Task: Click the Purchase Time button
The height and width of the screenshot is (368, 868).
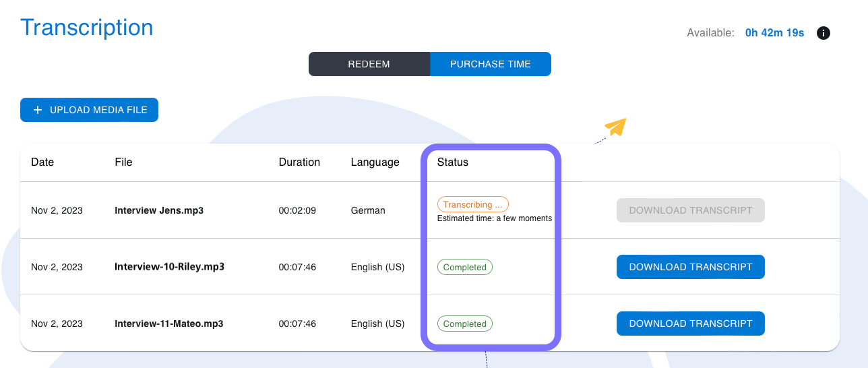Action: (x=491, y=64)
